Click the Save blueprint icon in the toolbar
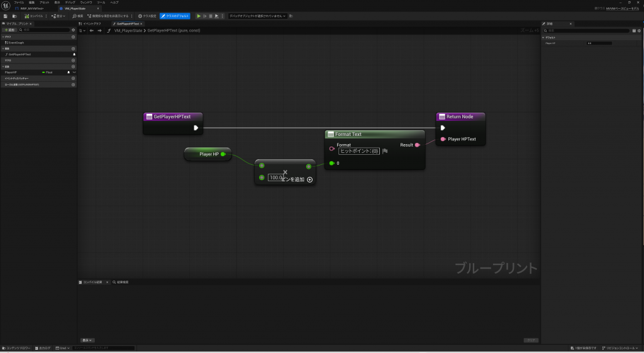This screenshot has width=644, height=353. coord(5,16)
